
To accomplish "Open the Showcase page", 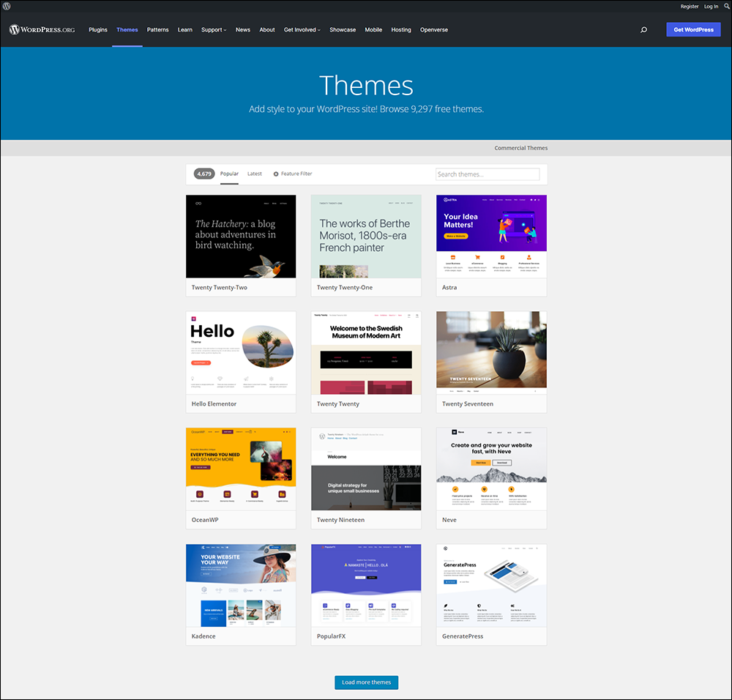I will [343, 29].
